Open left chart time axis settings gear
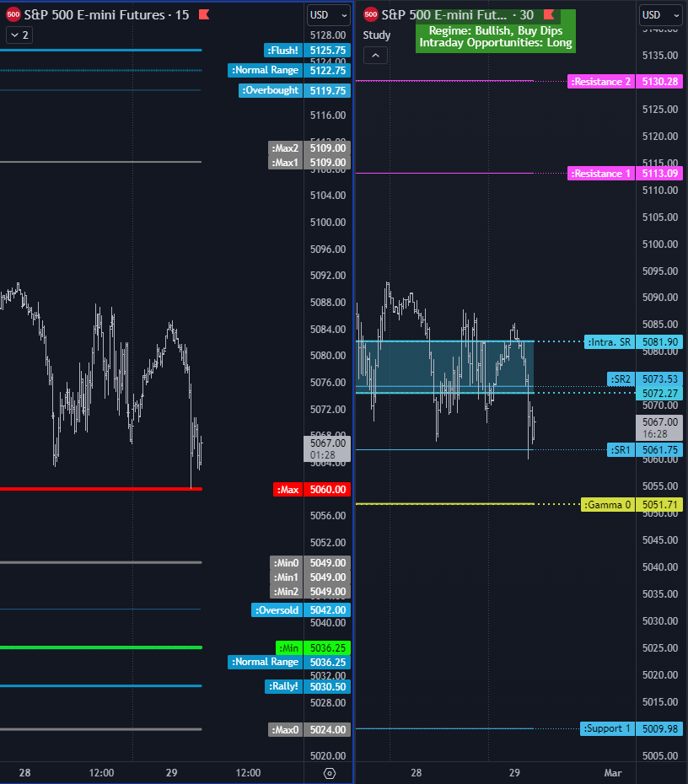The height and width of the screenshot is (784, 688). coord(330,773)
